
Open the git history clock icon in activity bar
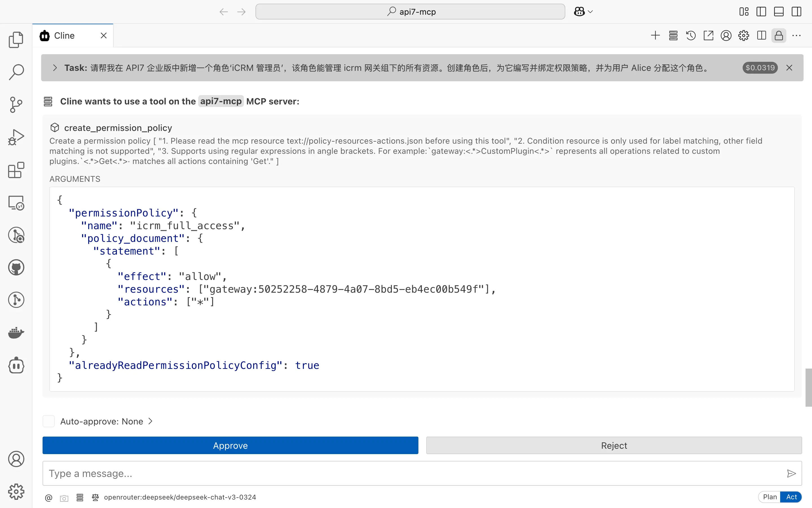pos(16,235)
